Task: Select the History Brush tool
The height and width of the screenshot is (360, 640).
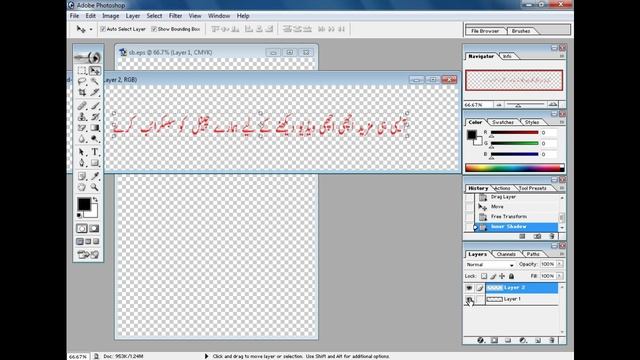Action: (95, 117)
